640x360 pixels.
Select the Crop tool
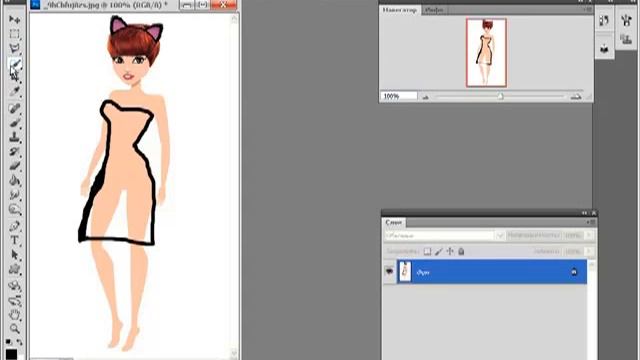(14, 76)
